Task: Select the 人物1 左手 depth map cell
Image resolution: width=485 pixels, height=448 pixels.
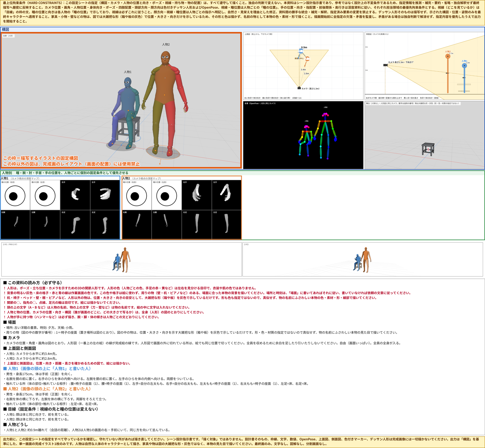Action: point(105,195)
